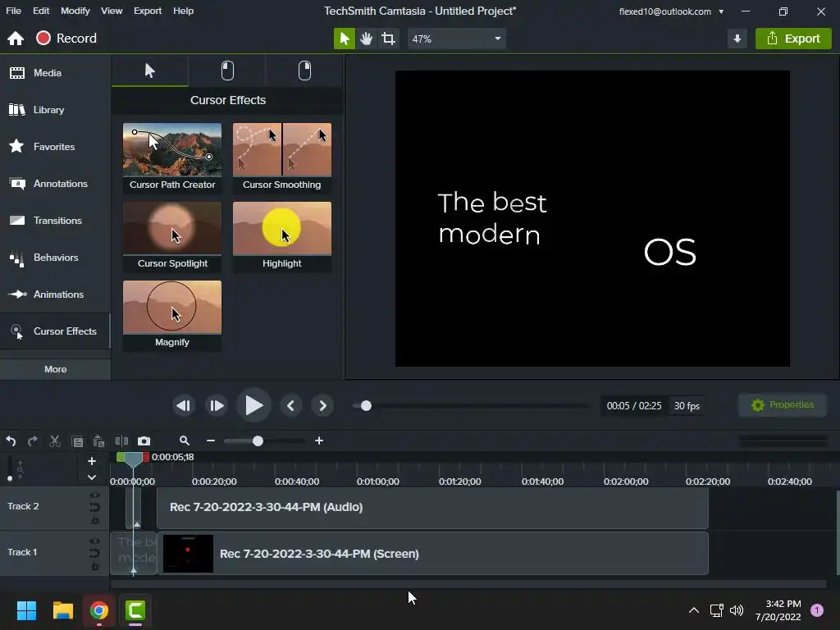
Task: Zoom in the timeline with plus
Action: 319,441
